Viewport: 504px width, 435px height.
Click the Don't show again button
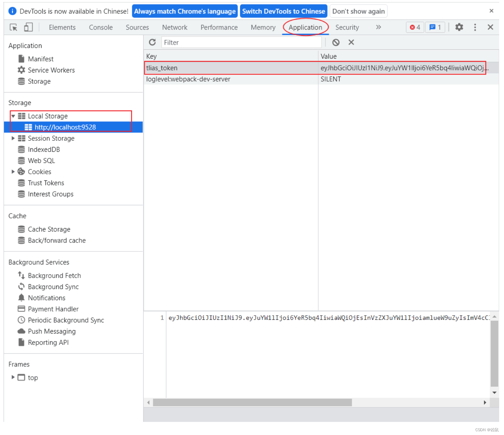point(358,11)
